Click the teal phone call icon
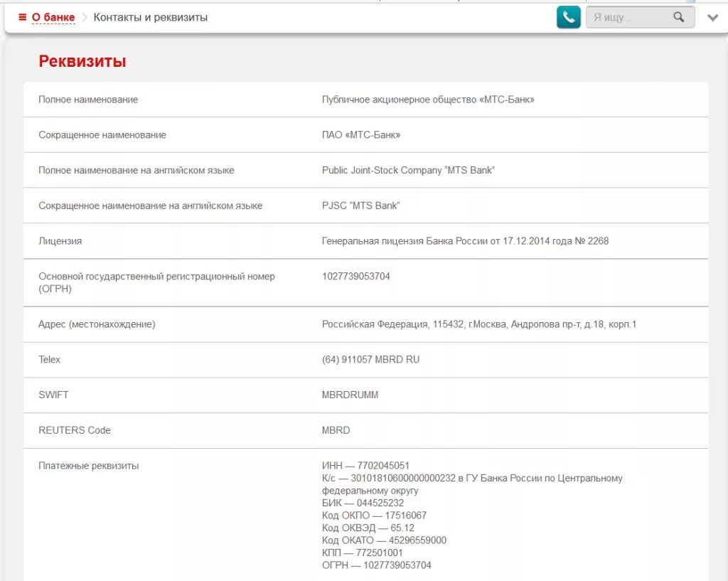 [x=568, y=17]
